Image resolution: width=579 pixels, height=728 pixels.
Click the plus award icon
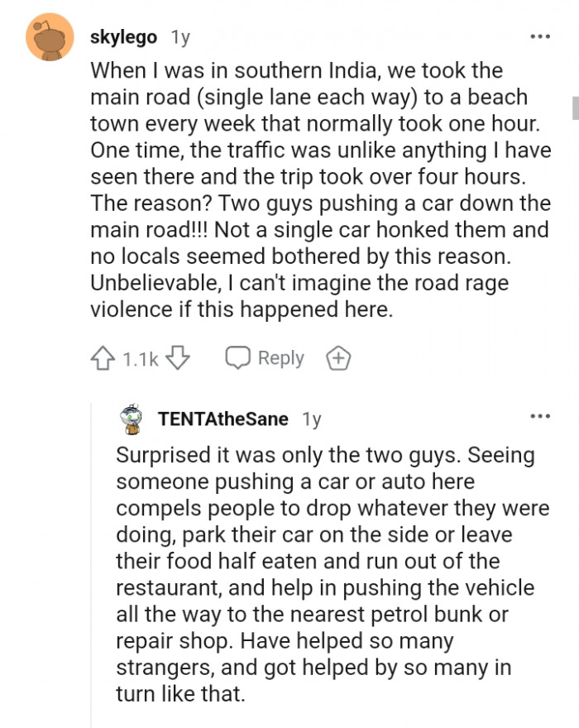(337, 357)
